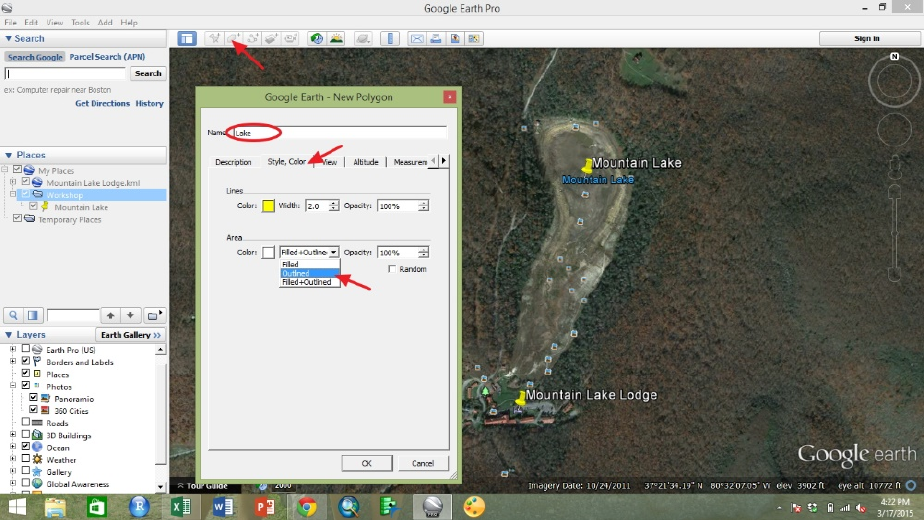
Task: Show historical imagery clock tool
Action: click(x=316, y=39)
